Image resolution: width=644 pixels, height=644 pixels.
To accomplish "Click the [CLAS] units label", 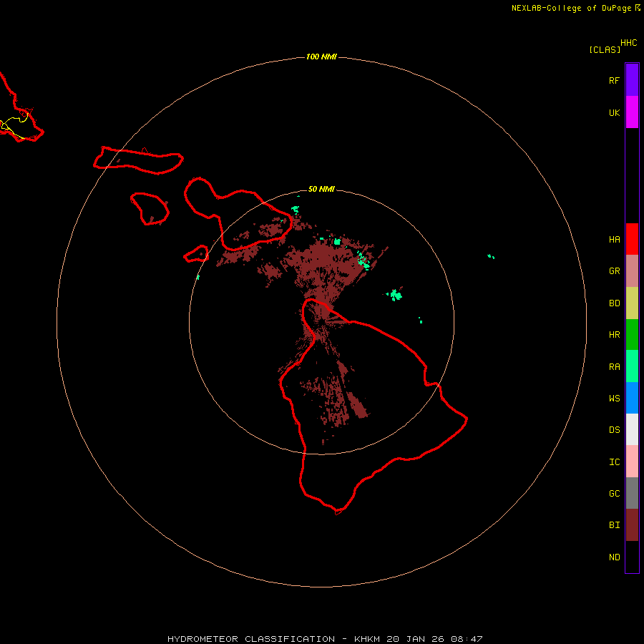I will 605,49.
